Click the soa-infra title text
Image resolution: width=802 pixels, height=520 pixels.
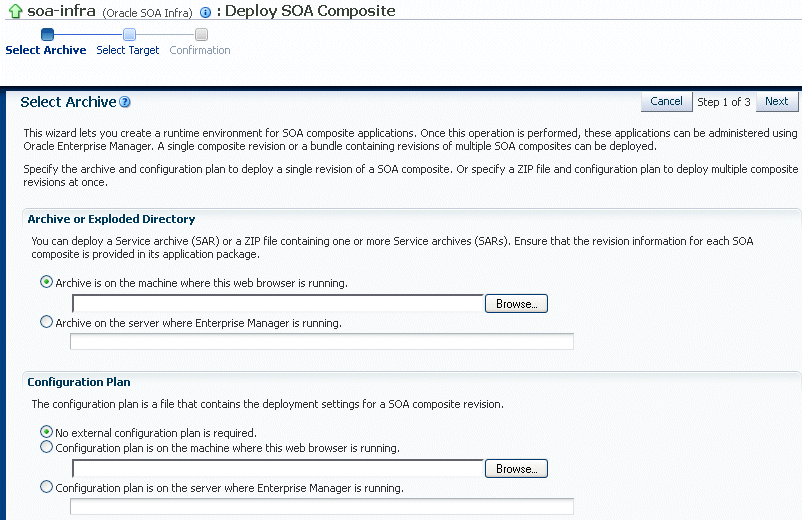(61, 11)
